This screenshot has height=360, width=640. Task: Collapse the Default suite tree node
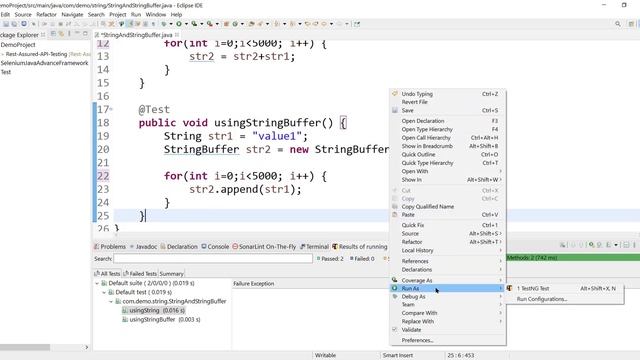(97, 283)
